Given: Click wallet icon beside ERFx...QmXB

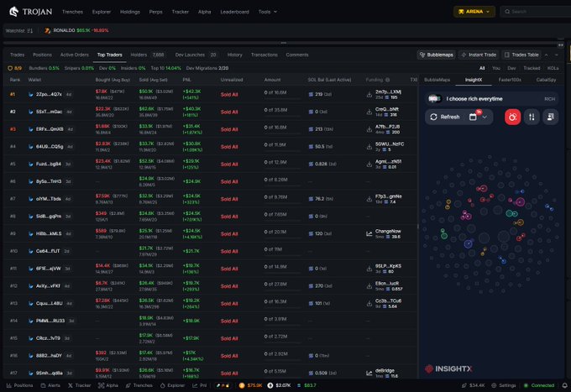Looking at the screenshot, I should point(31,129).
